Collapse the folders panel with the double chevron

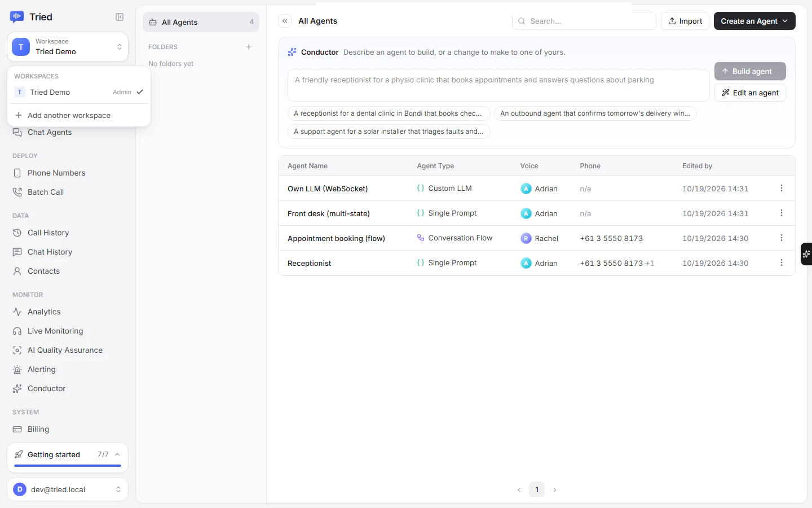(285, 21)
